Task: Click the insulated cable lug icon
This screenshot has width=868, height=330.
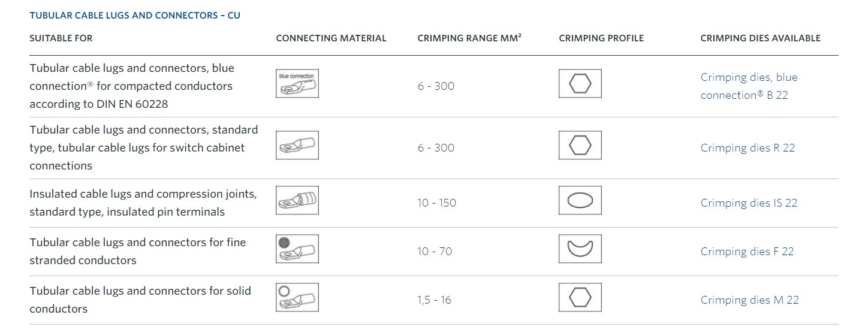Action: point(297,200)
